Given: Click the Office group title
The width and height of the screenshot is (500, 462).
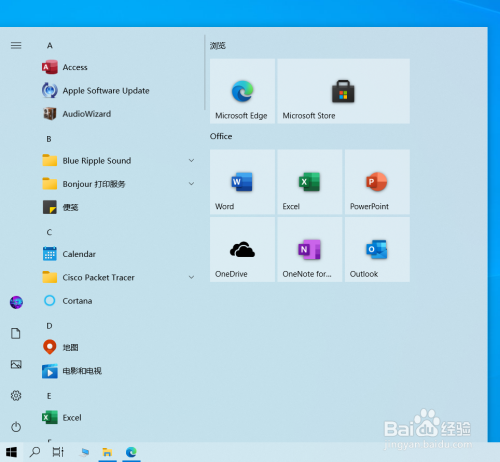Looking at the screenshot, I should [x=221, y=136].
